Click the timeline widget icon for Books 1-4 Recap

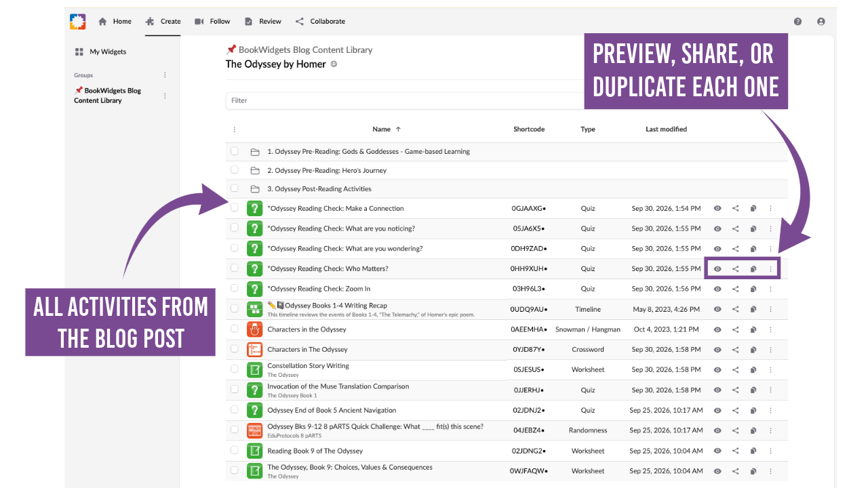(x=254, y=310)
